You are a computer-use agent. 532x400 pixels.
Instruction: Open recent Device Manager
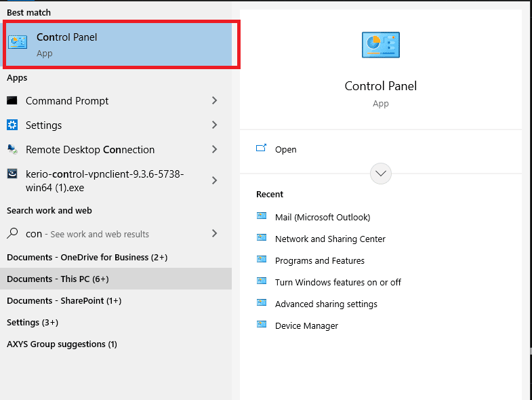click(x=306, y=326)
